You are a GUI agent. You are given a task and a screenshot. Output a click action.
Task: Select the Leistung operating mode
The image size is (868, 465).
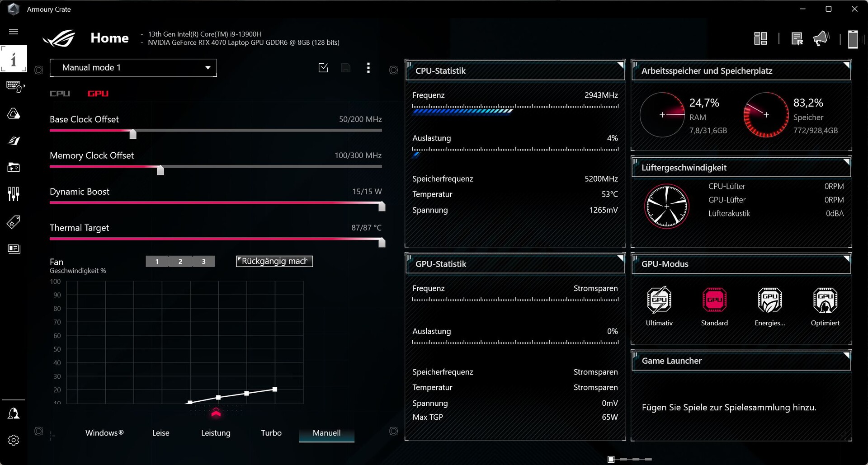coord(216,433)
